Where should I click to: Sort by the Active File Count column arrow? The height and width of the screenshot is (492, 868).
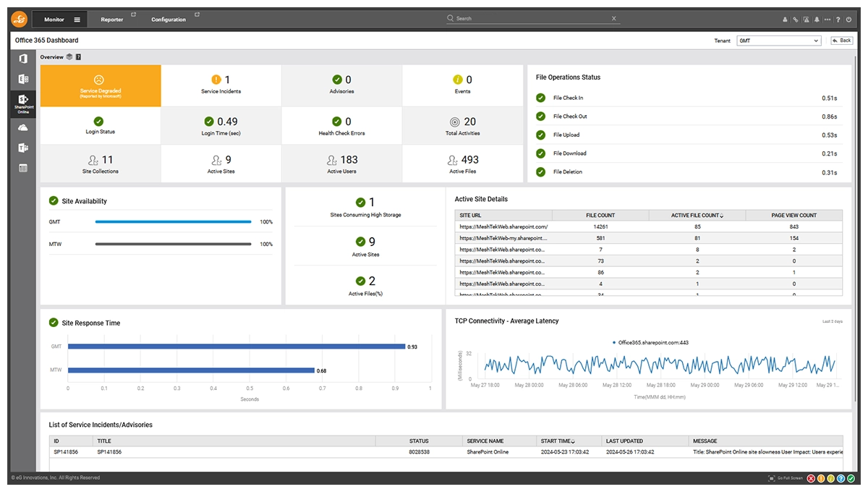(x=722, y=216)
